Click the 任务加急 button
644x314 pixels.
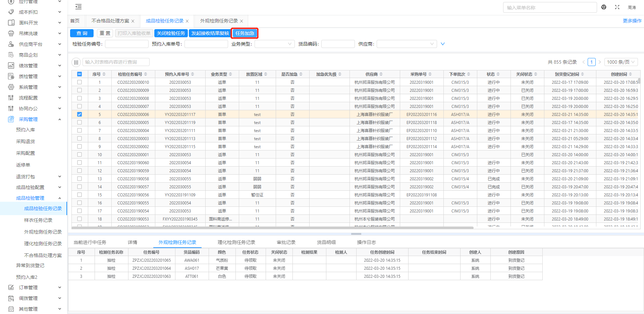(245, 33)
